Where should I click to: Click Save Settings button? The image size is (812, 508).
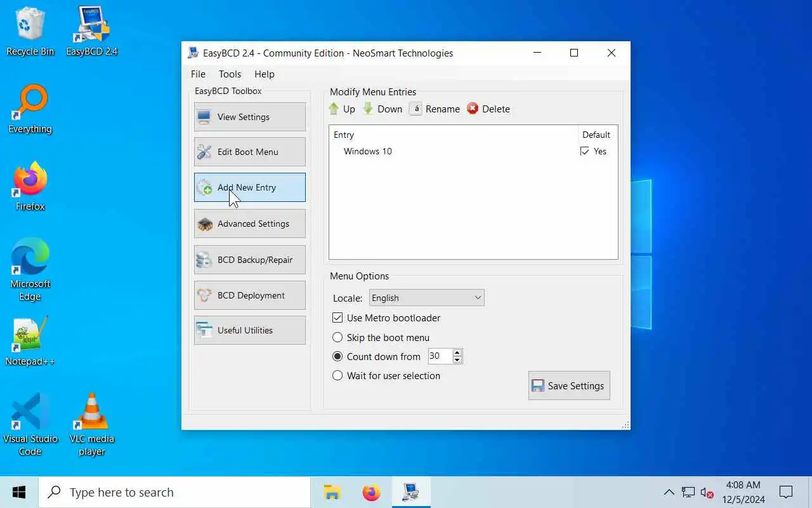click(x=569, y=385)
